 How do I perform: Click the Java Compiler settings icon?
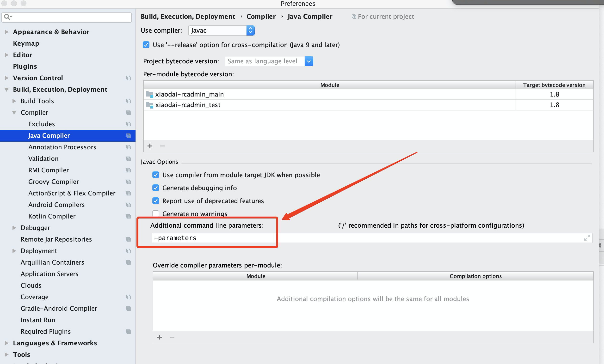(x=129, y=135)
